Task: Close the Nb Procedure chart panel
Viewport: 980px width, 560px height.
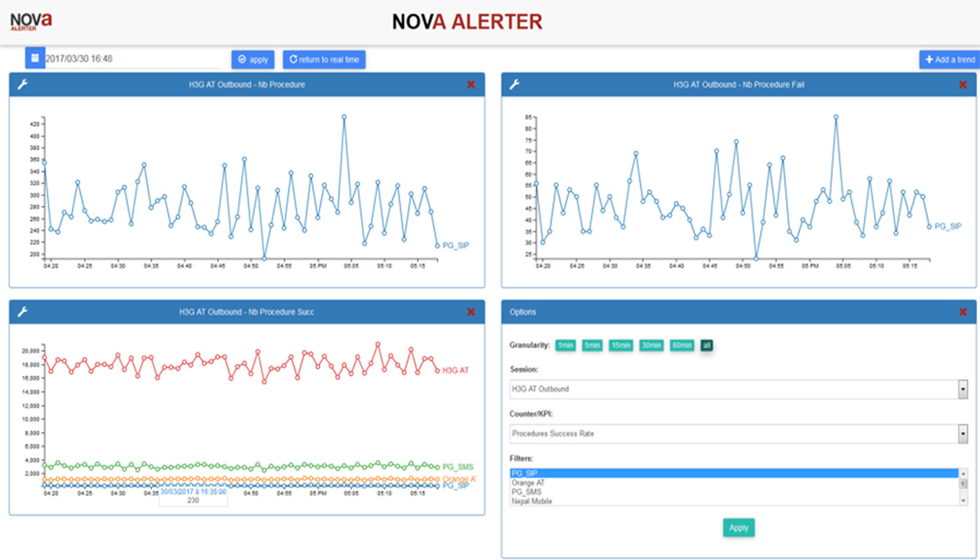Action: pos(471,85)
